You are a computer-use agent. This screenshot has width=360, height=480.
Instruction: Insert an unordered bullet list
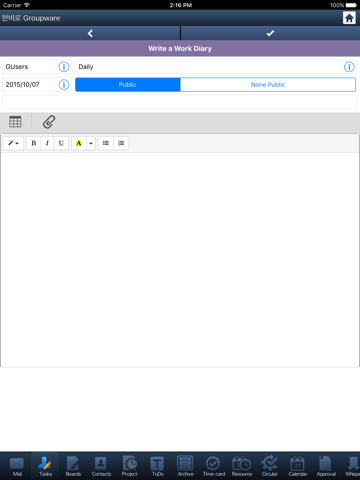[106, 143]
